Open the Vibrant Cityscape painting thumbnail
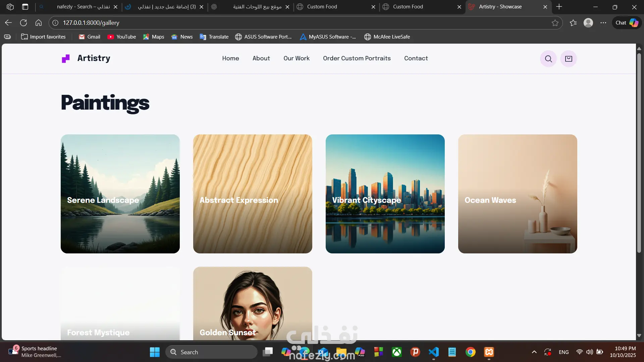 [385, 194]
